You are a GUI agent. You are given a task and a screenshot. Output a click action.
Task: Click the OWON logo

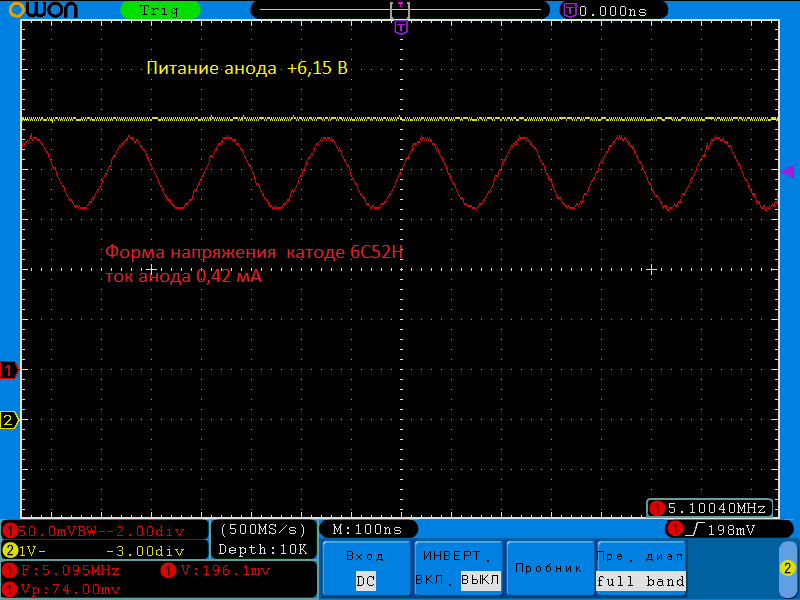[43, 10]
